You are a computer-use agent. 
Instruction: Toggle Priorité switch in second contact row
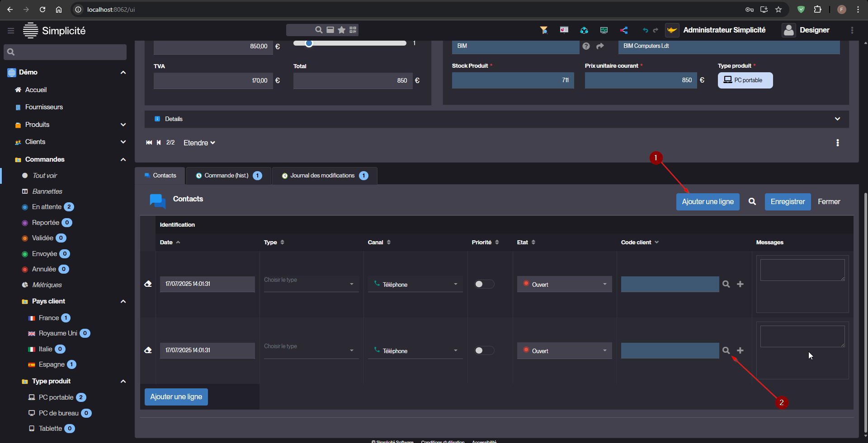click(484, 350)
